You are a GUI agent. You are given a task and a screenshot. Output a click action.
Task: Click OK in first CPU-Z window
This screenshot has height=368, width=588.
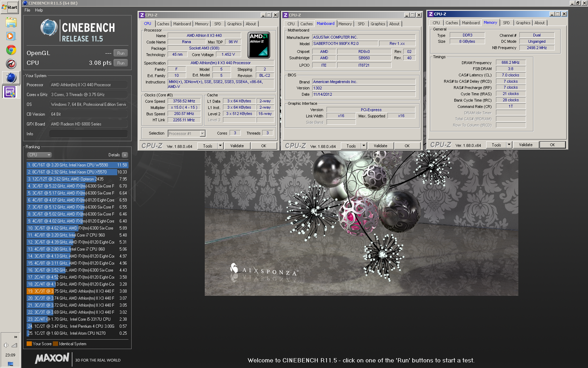pos(264,146)
